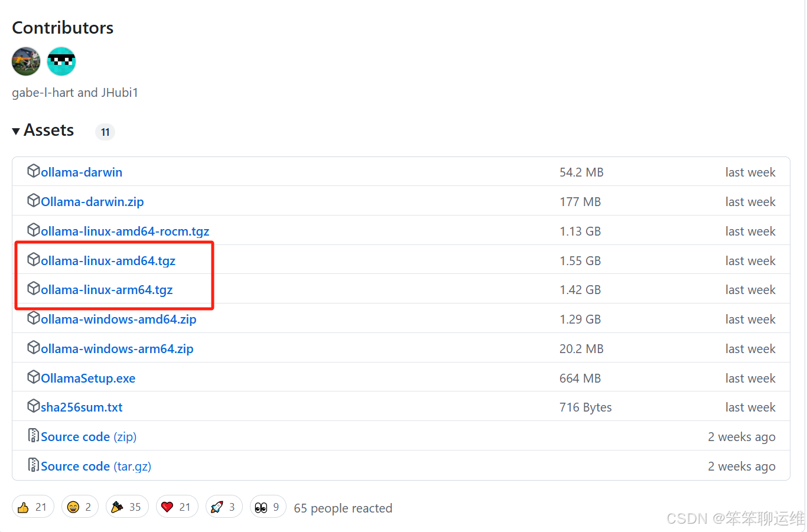This screenshot has width=807, height=532.
Task: Toggle thumbs up reaction with 21
Action: [33, 507]
